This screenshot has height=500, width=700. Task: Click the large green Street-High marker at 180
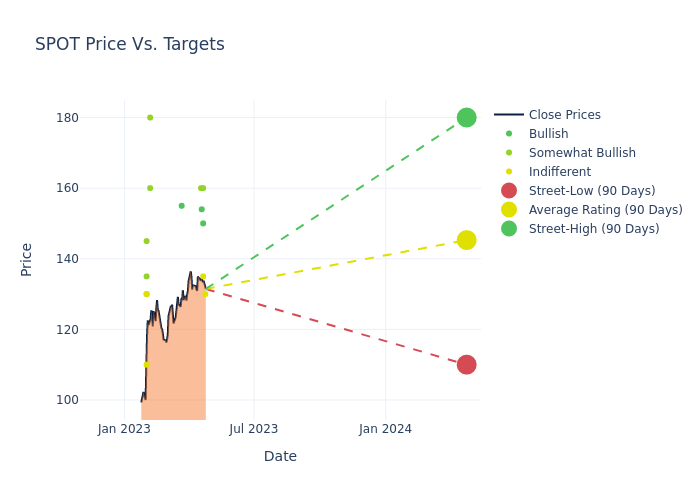(x=466, y=117)
